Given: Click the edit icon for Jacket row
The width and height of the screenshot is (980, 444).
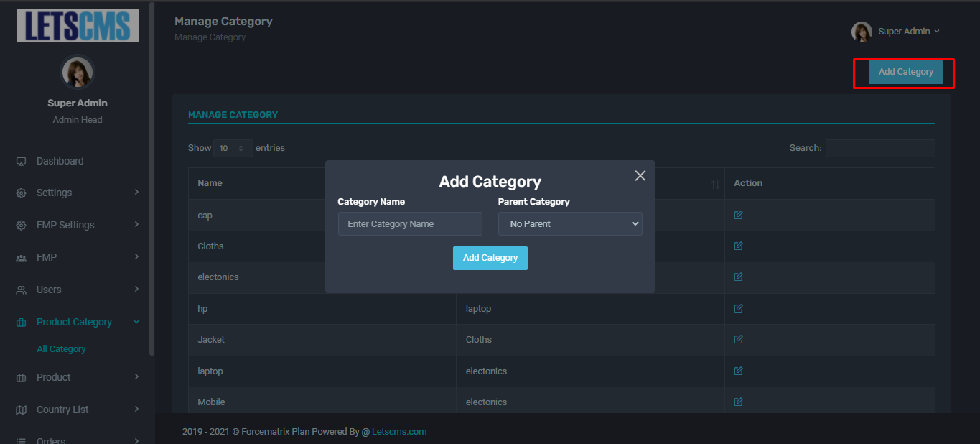Looking at the screenshot, I should pyautogui.click(x=738, y=340).
